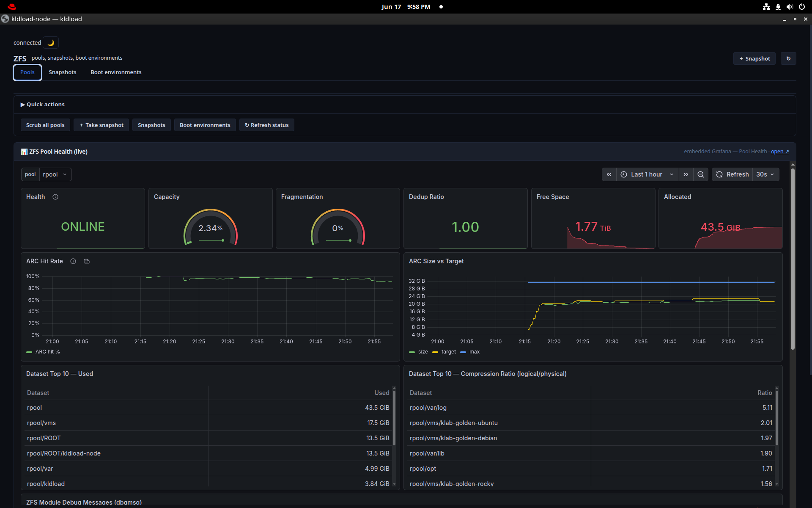812x508 pixels.
Task: Open the Last 1 hour time picker
Action: 647,174
